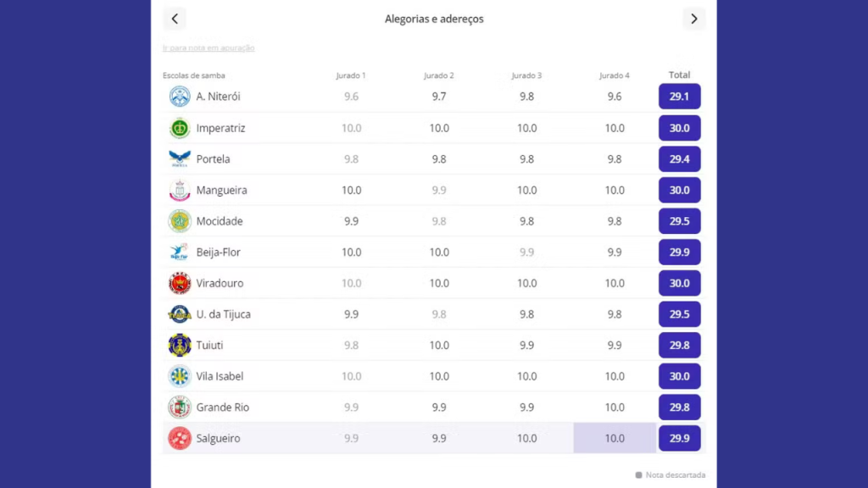Open the 'Ir para nota em apuração' link
Image resolution: width=868 pixels, height=488 pixels.
[x=209, y=48]
